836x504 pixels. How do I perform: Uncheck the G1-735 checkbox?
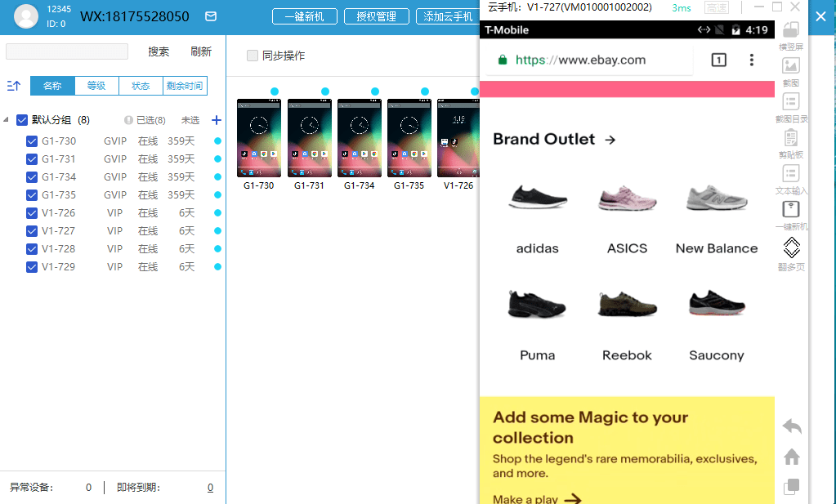(x=31, y=195)
